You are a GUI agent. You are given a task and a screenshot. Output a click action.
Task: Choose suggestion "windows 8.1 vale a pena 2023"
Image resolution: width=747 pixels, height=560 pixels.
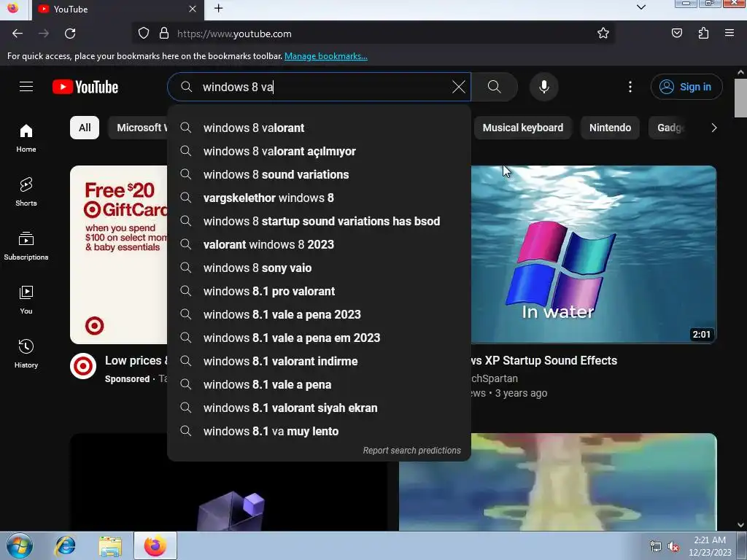pos(320,314)
